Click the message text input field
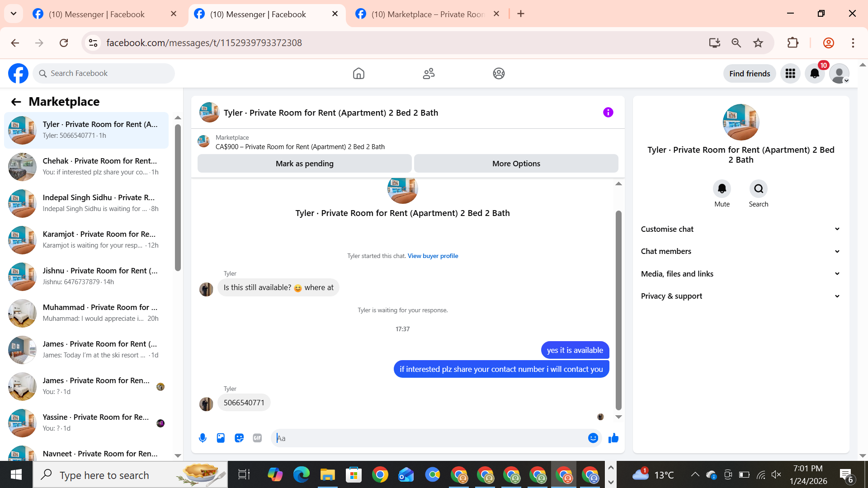This screenshot has height=488, width=868. point(429,438)
